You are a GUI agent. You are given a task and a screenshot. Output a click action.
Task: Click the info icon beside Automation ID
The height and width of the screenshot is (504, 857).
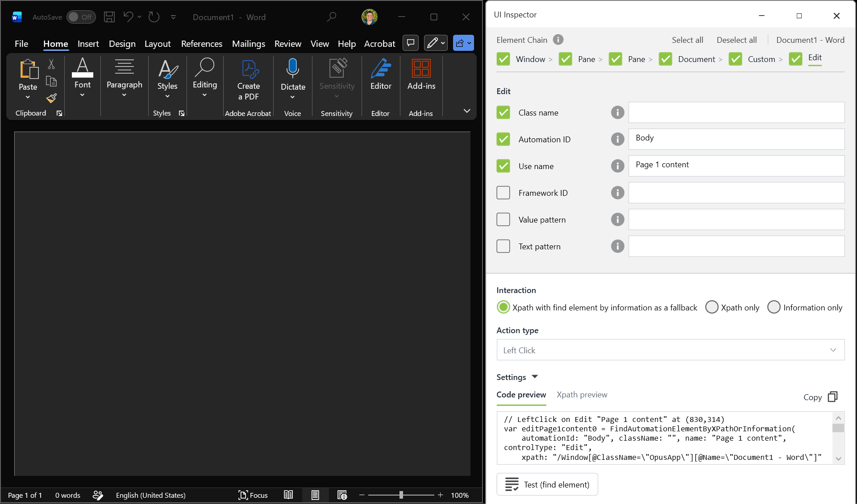[x=617, y=139]
